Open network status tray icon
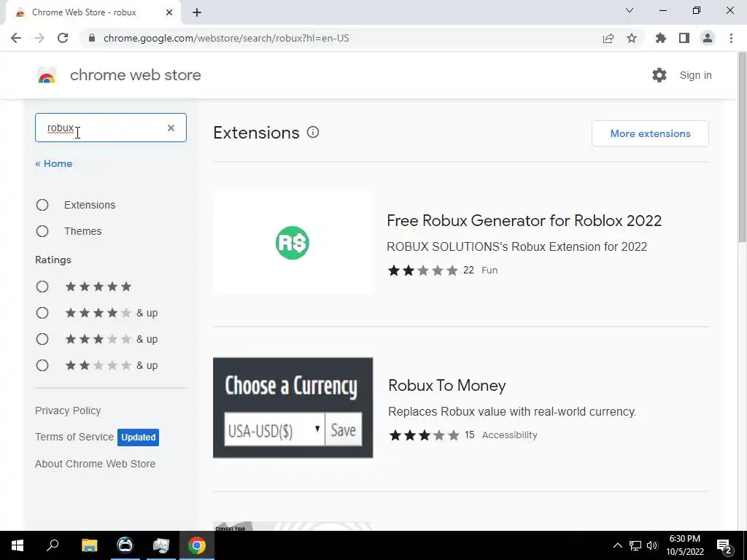 pyautogui.click(x=635, y=545)
